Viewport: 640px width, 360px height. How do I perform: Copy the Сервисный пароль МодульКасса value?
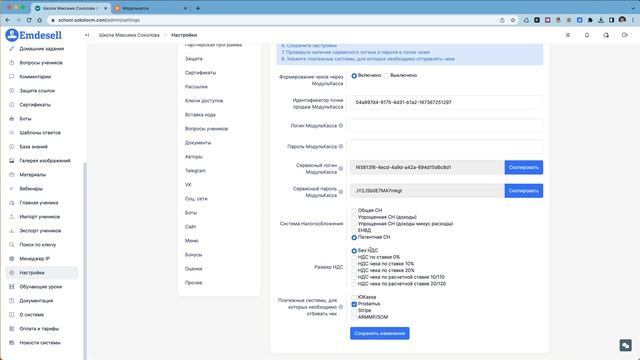(524, 191)
